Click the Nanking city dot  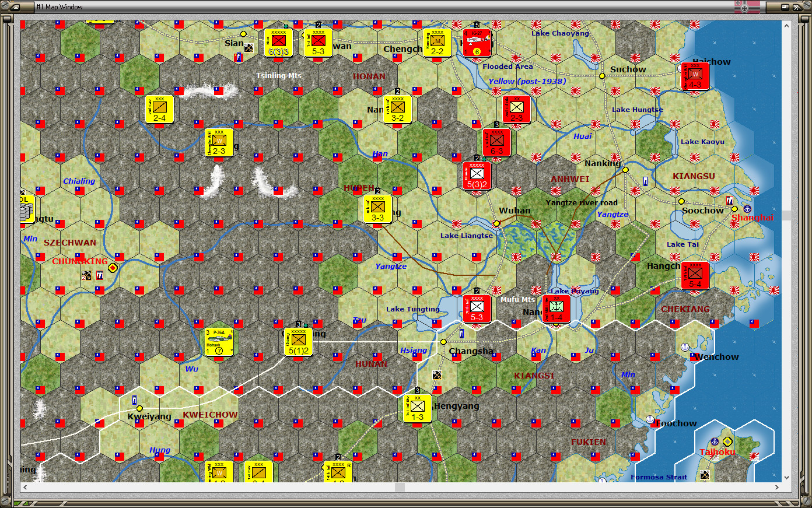click(x=625, y=170)
